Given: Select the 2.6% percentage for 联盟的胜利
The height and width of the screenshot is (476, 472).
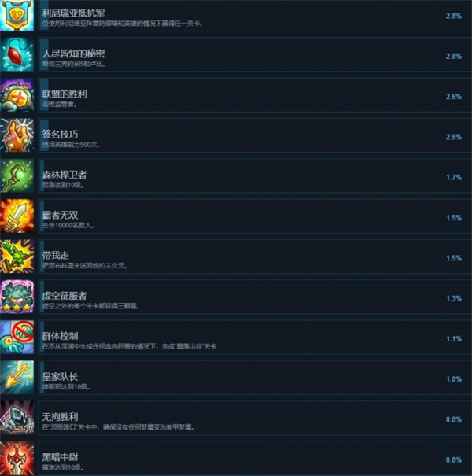Looking at the screenshot, I should [454, 97].
